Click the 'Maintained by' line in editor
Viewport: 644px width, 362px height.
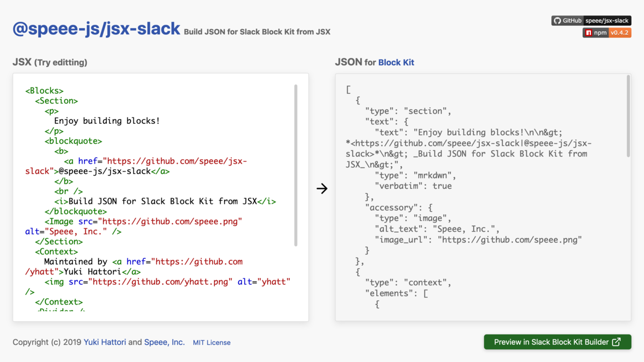point(143,262)
